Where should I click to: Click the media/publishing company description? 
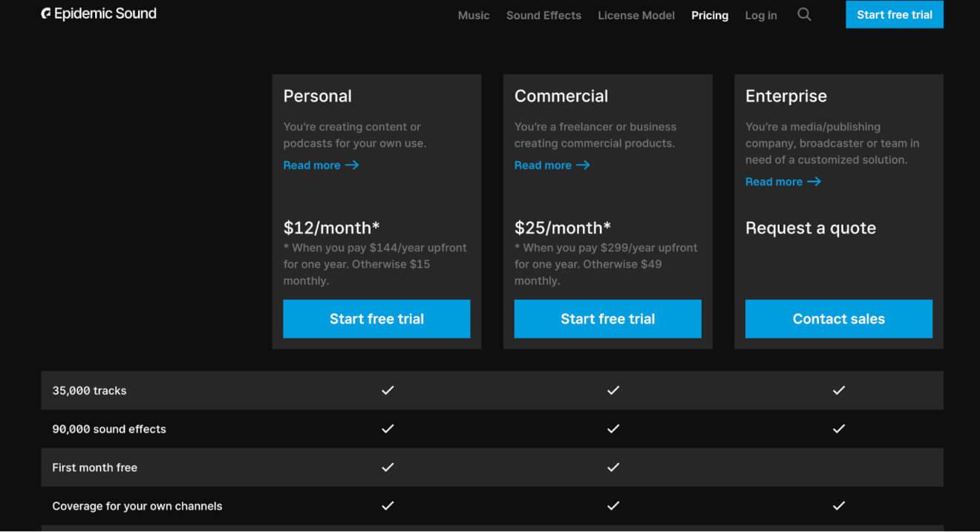832,143
